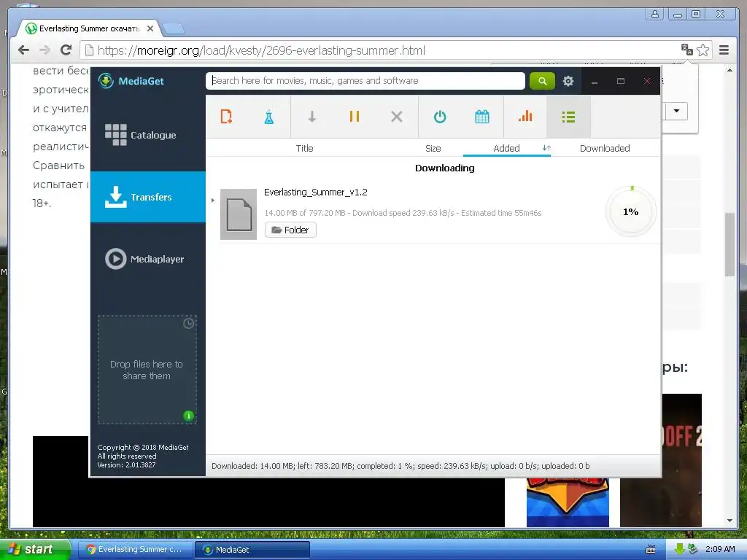The height and width of the screenshot is (560, 747).
Task: Select the Everlasting Summer browser tab
Action: pyautogui.click(x=89, y=28)
